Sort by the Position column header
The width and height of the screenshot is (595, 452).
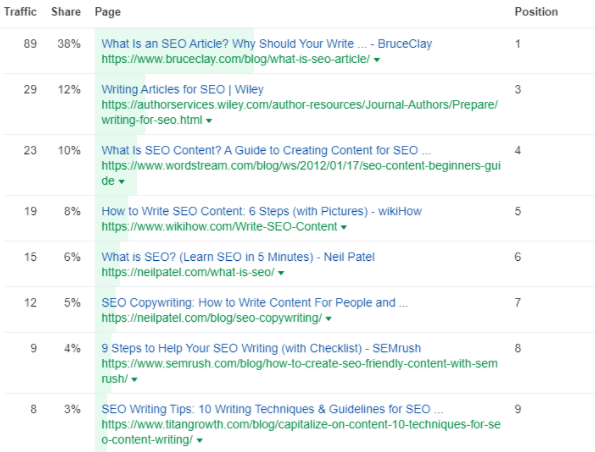[536, 12]
